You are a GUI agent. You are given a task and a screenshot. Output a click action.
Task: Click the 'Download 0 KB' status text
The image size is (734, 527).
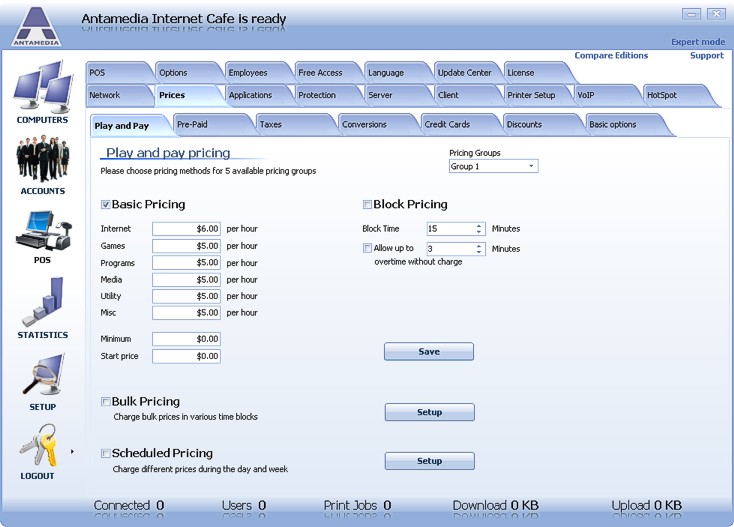point(495,505)
